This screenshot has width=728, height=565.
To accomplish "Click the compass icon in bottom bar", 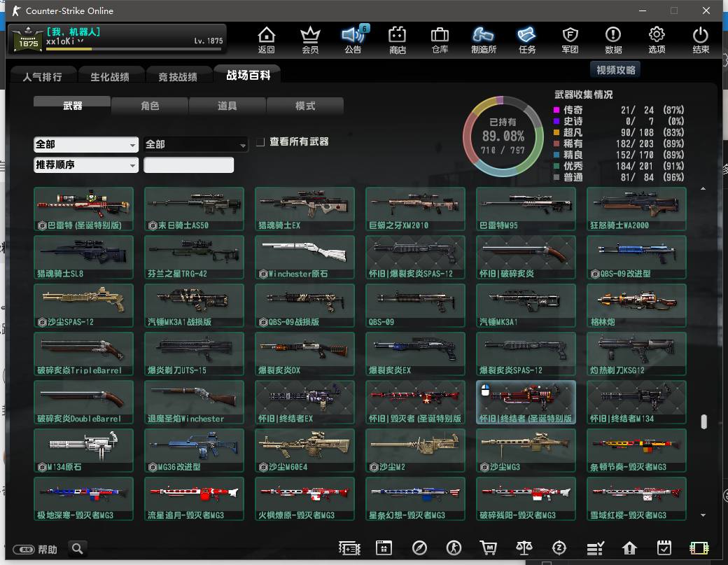I will [419, 548].
